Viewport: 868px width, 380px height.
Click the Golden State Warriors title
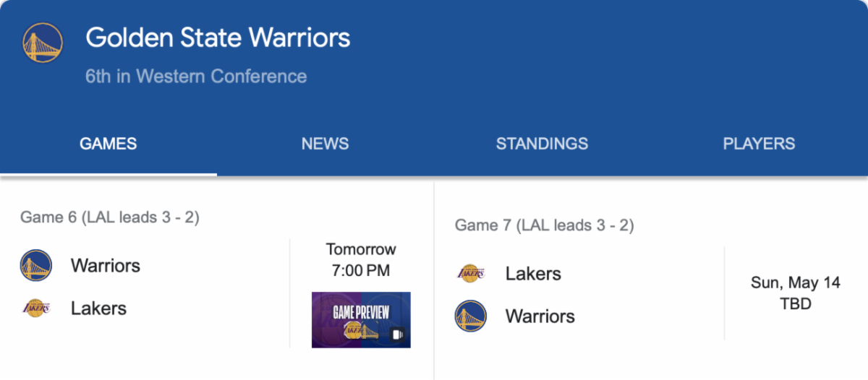pyautogui.click(x=218, y=38)
